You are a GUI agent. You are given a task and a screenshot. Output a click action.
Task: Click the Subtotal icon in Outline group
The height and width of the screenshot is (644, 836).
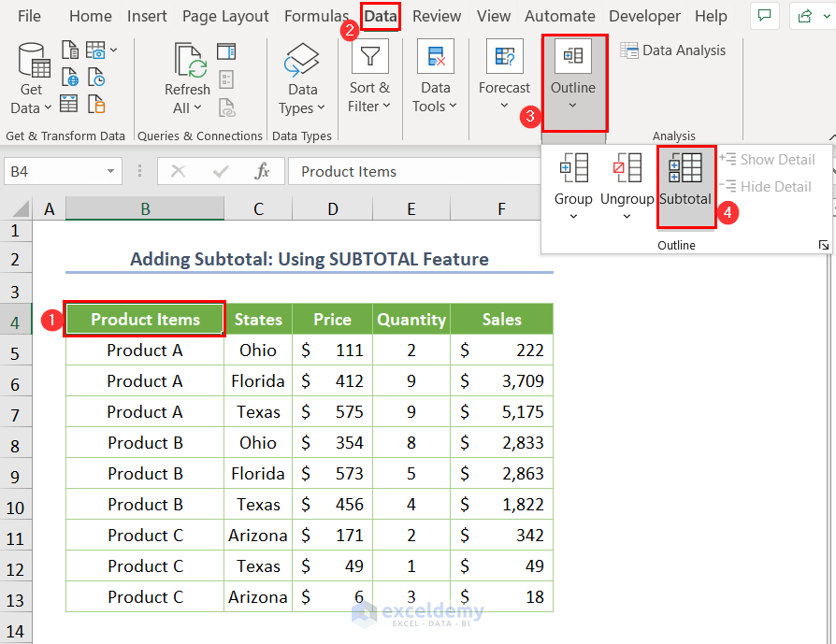tap(685, 167)
